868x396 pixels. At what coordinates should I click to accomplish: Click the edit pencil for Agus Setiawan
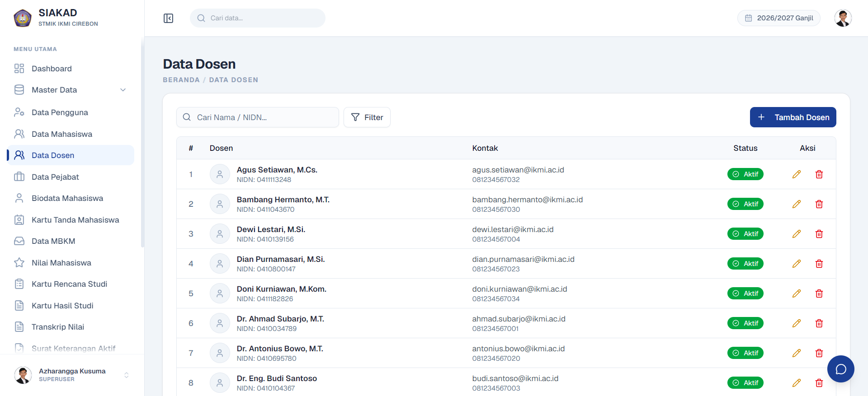(x=797, y=174)
